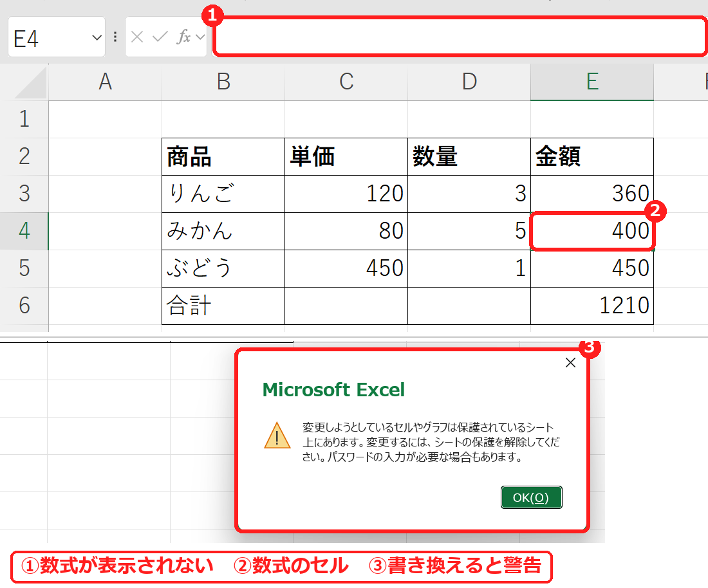Click the quantity cell 1
Screen dimensions: 708x588
[x=469, y=268]
